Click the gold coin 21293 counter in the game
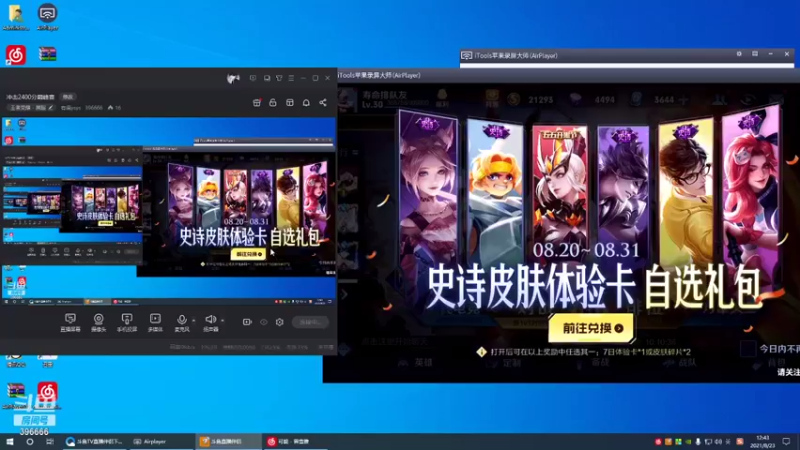This screenshot has width=800, height=450. [532, 99]
